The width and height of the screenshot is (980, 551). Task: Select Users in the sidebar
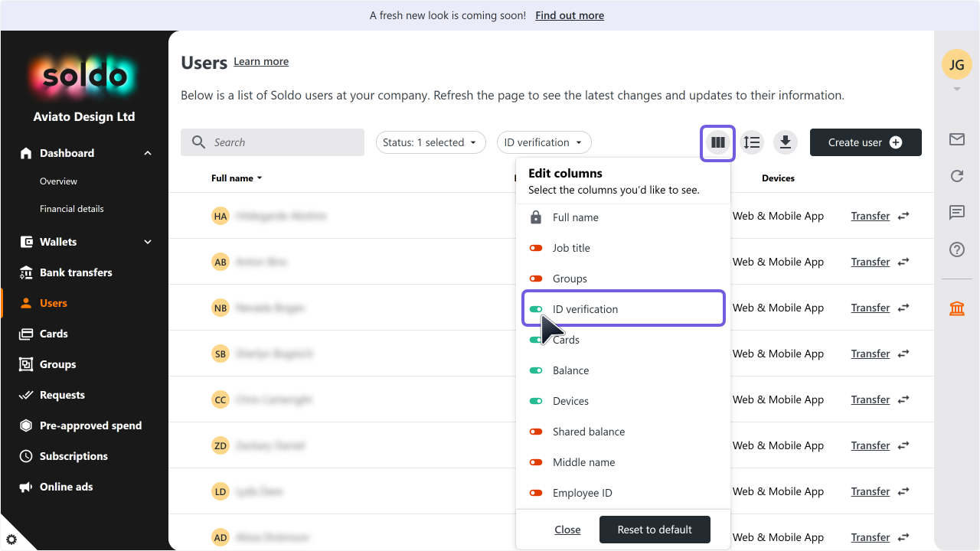point(53,303)
